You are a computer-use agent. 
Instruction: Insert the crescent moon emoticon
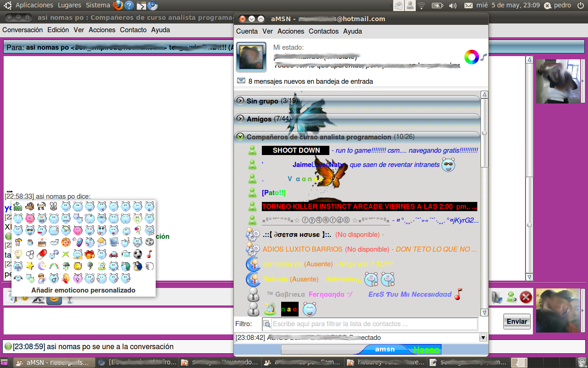[x=42, y=266]
